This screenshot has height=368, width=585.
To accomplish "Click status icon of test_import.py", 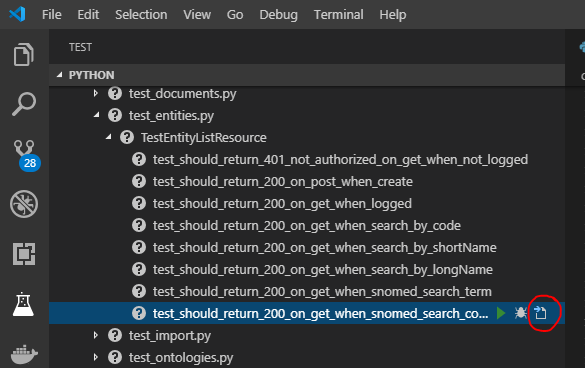I will 115,335.
